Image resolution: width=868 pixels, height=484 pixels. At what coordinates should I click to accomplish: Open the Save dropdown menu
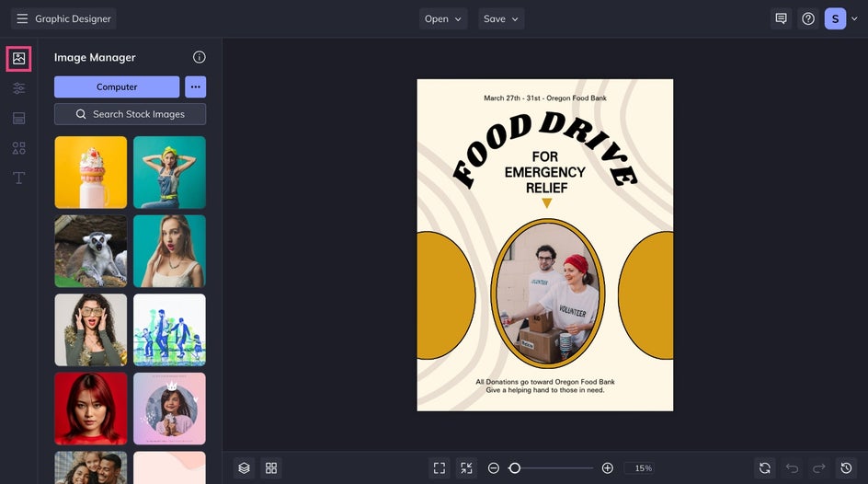click(501, 18)
